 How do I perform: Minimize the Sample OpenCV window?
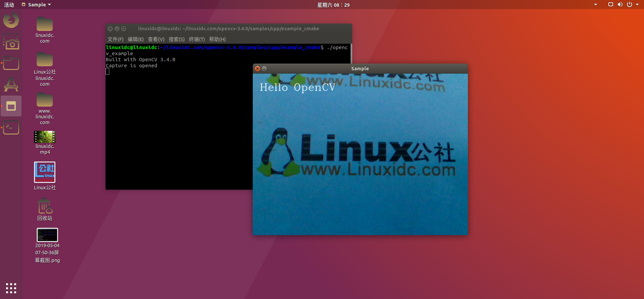[264, 69]
